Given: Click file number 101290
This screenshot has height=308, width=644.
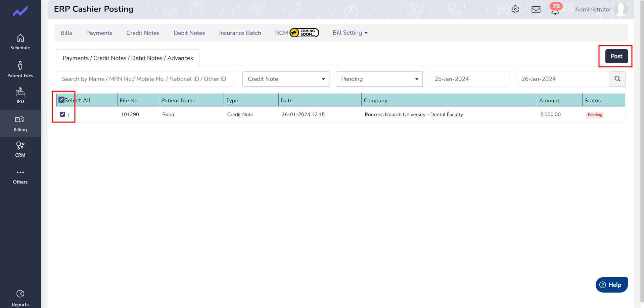Looking at the screenshot, I should tap(130, 114).
